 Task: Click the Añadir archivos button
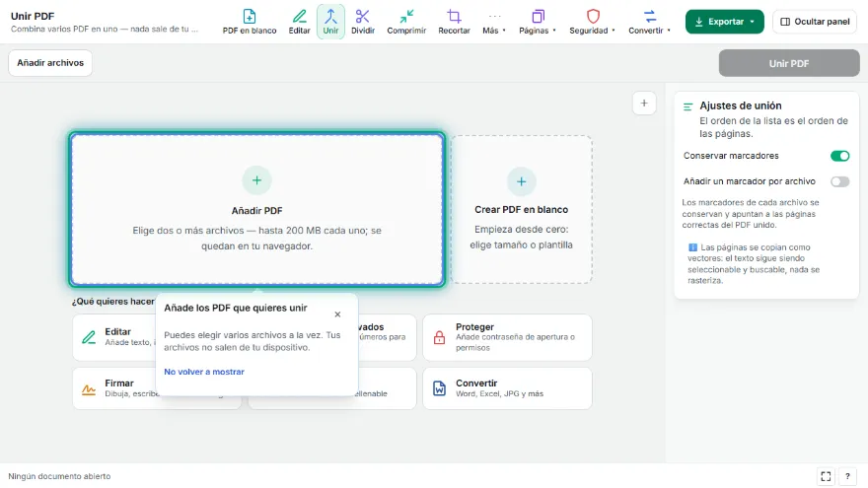tap(50, 63)
